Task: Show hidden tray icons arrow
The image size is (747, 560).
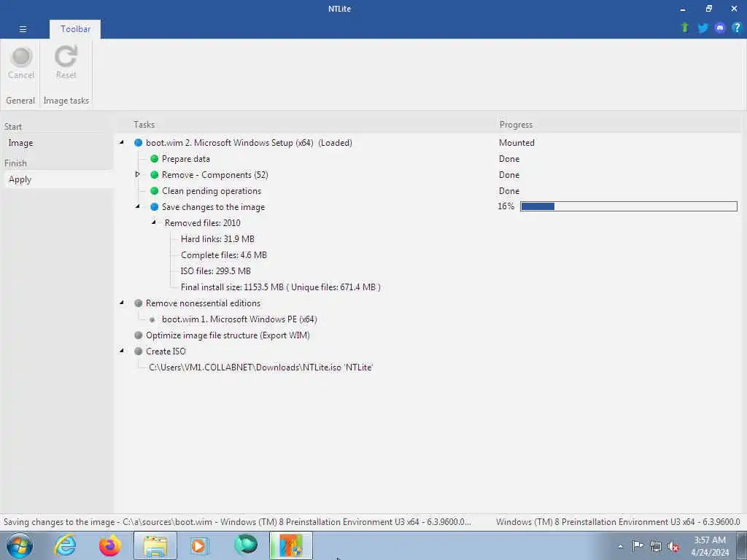Action: (x=620, y=546)
